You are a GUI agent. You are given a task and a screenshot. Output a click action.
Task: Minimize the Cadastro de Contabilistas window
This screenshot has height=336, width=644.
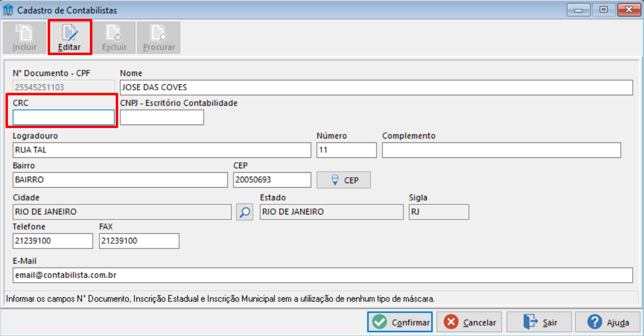point(579,9)
